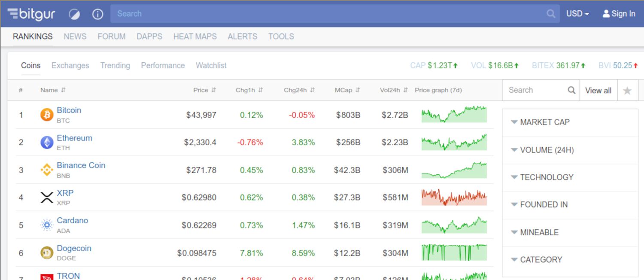
Task: Open the Cardano link
Action: coord(72,220)
